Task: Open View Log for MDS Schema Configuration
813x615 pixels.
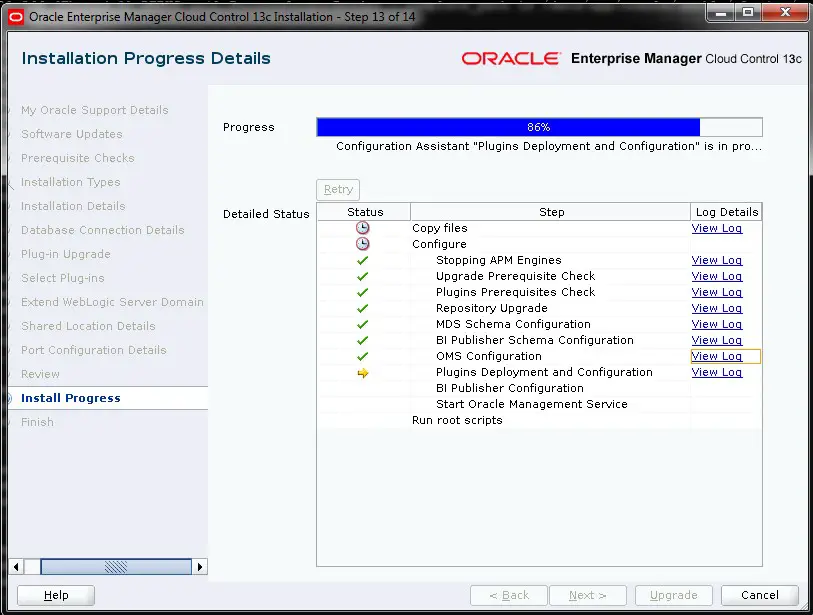Action: (x=717, y=325)
